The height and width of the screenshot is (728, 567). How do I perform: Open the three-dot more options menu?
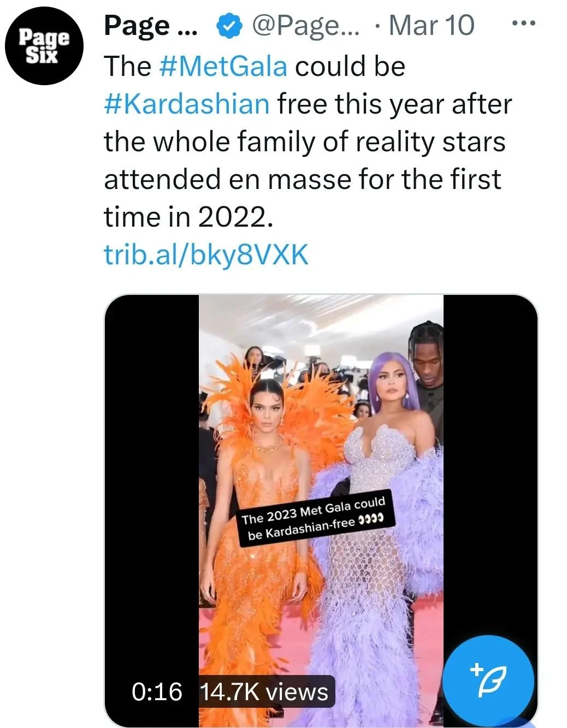pos(523,23)
